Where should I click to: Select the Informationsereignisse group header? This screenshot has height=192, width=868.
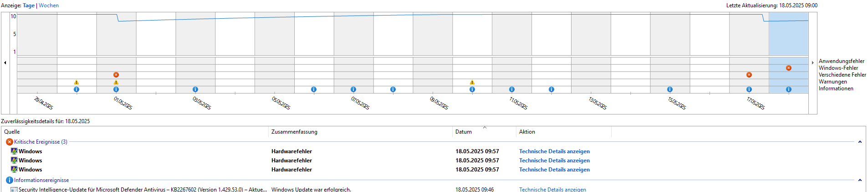click(x=41, y=180)
